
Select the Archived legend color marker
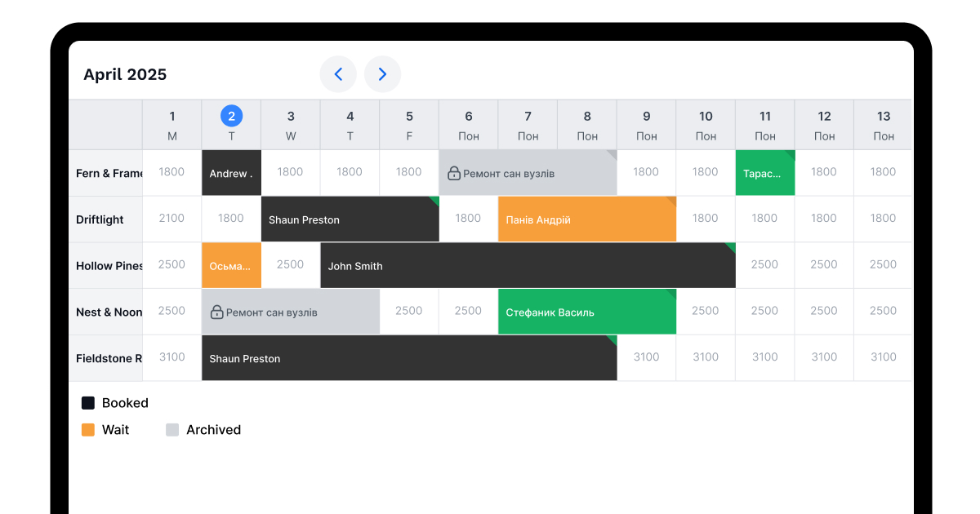(172, 429)
